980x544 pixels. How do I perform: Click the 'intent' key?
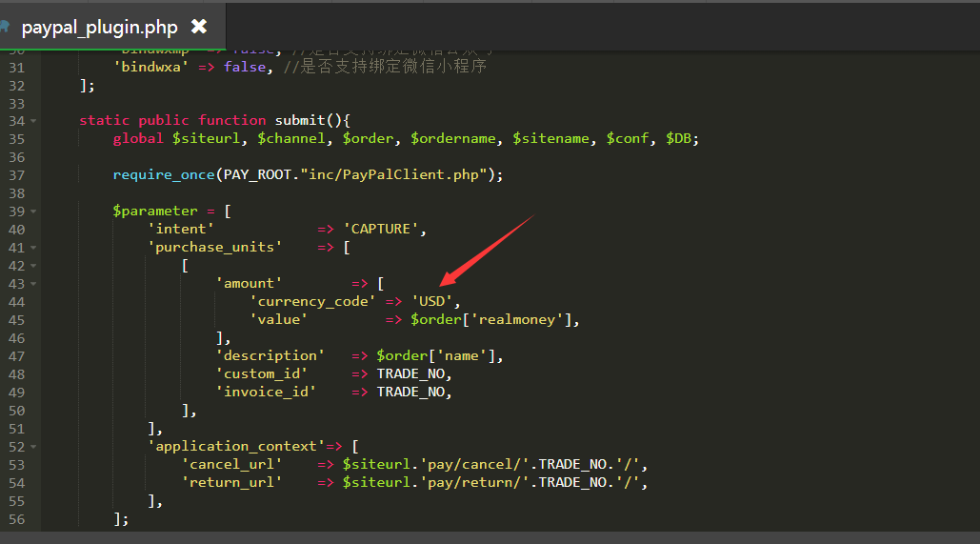[x=181, y=229]
